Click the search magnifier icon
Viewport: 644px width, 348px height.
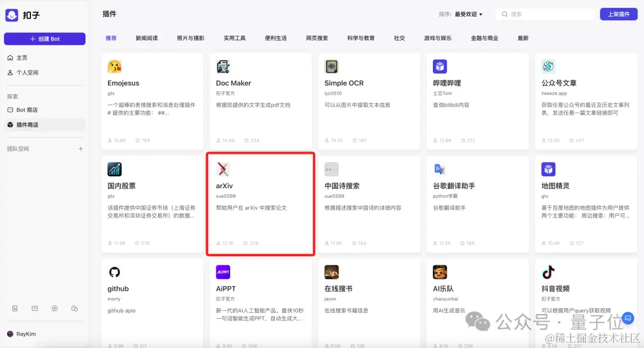504,14
